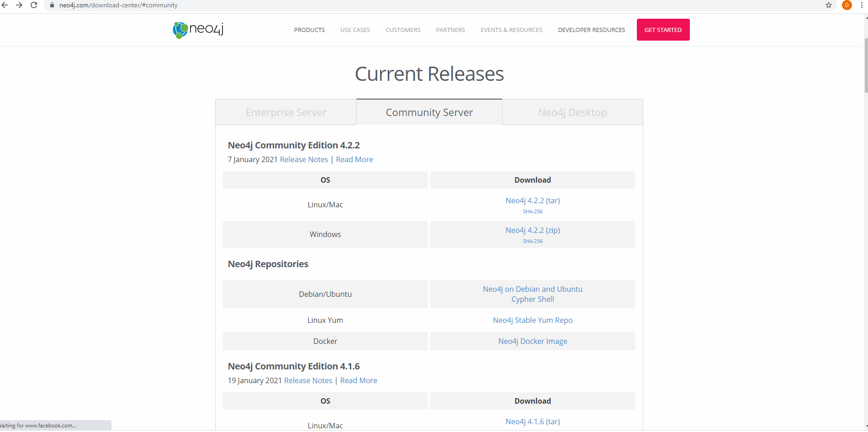Open the EVENTS & RESOURCES menu
The image size is (868, 432).
(511, 30)
